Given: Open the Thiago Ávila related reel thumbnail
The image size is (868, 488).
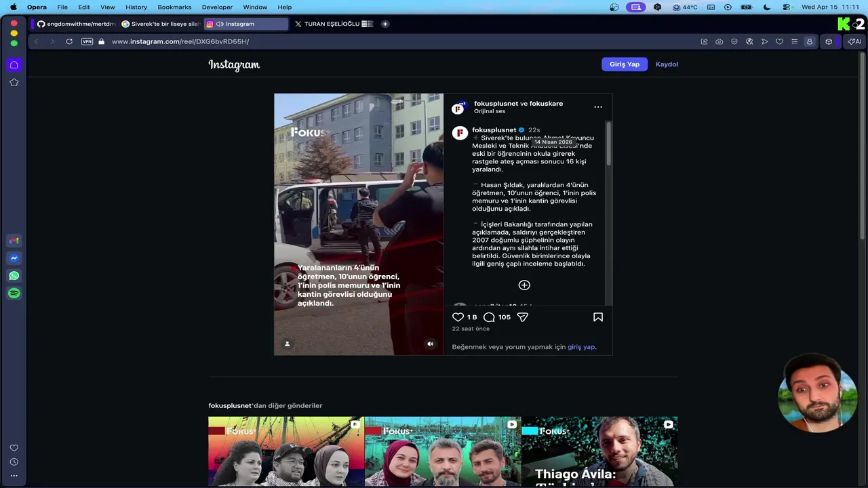Looking at the screenshot, I should coord(599,452).
